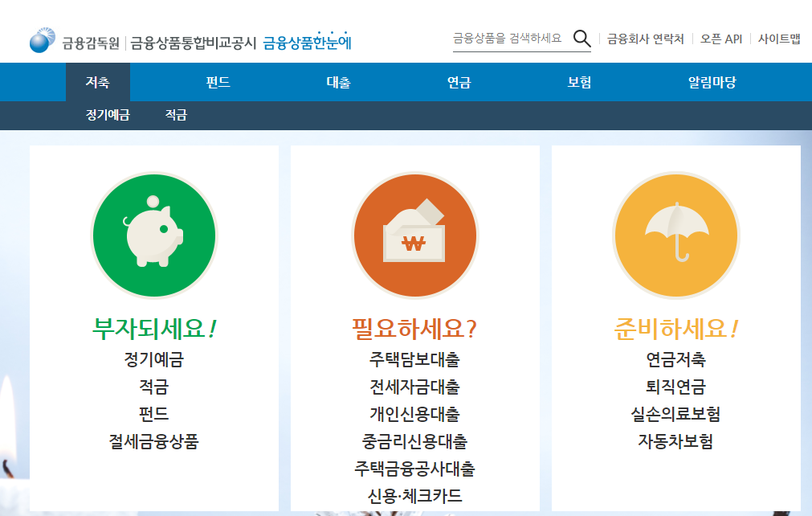Click the 준비하세요! yellow heading

coord(675,329)
